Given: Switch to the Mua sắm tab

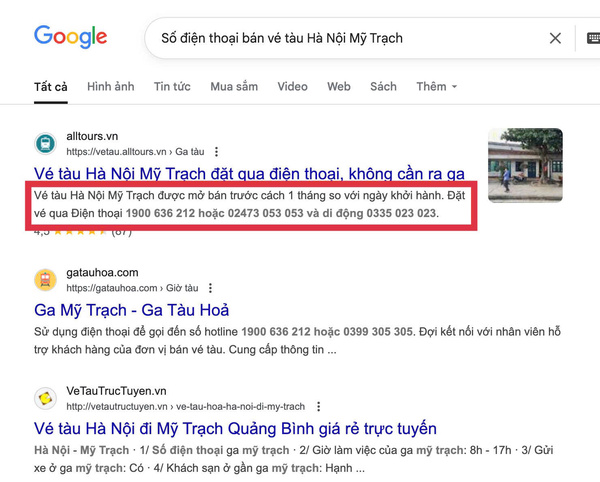Looking at the screenshot, I should 234,86.
